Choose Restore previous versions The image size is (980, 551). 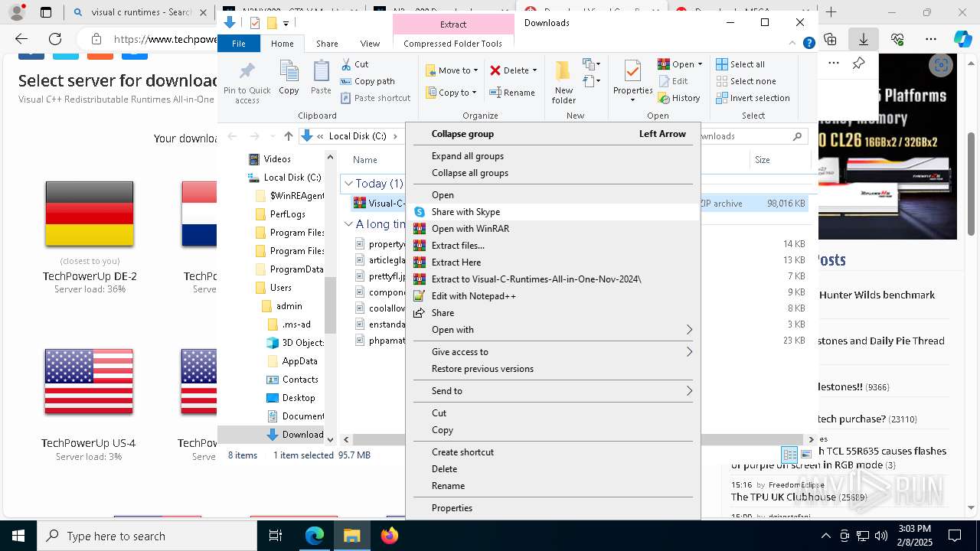[553, 369]
